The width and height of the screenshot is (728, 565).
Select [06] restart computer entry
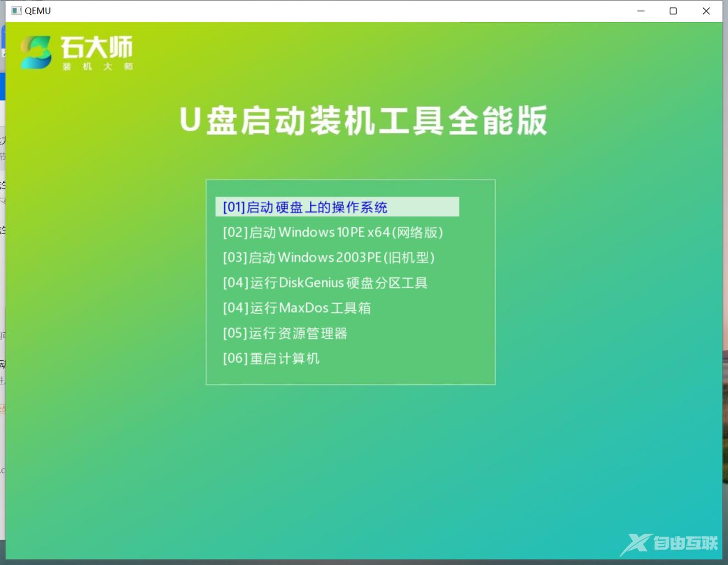271,359
